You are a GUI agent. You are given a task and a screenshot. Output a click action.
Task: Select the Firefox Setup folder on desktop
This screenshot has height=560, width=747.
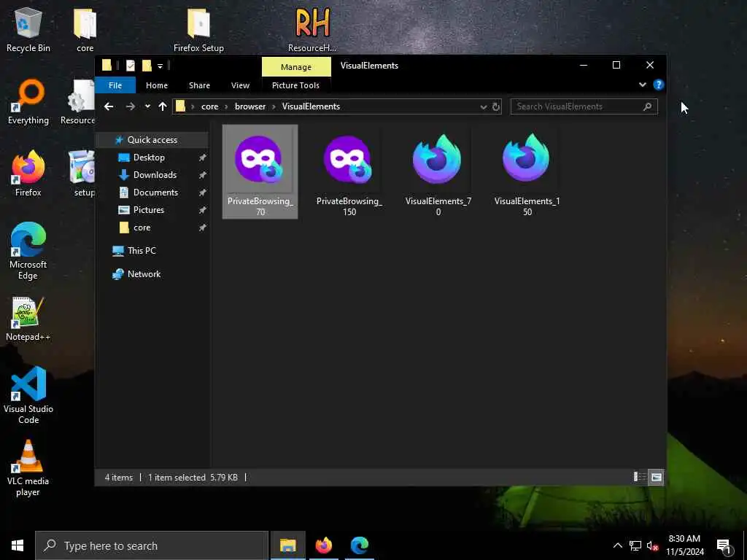pos(198,30)
